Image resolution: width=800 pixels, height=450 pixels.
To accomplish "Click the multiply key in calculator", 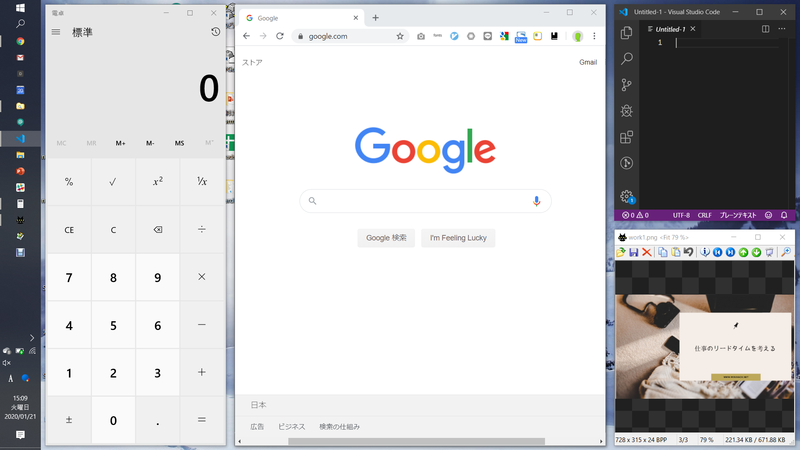I will (x=202, y=277).
